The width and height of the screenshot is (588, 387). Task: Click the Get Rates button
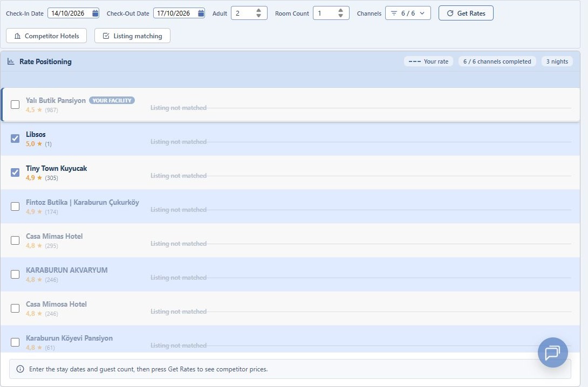466,13
